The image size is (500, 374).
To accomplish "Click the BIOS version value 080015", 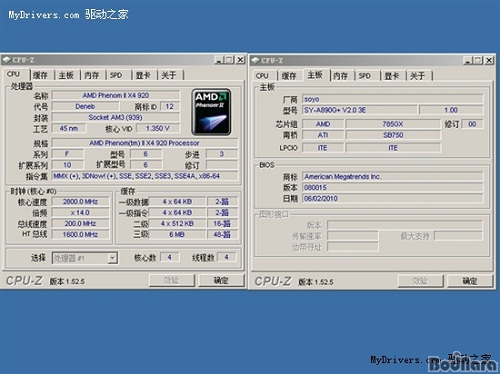I will pyautogui.click(x=393, y=187).
